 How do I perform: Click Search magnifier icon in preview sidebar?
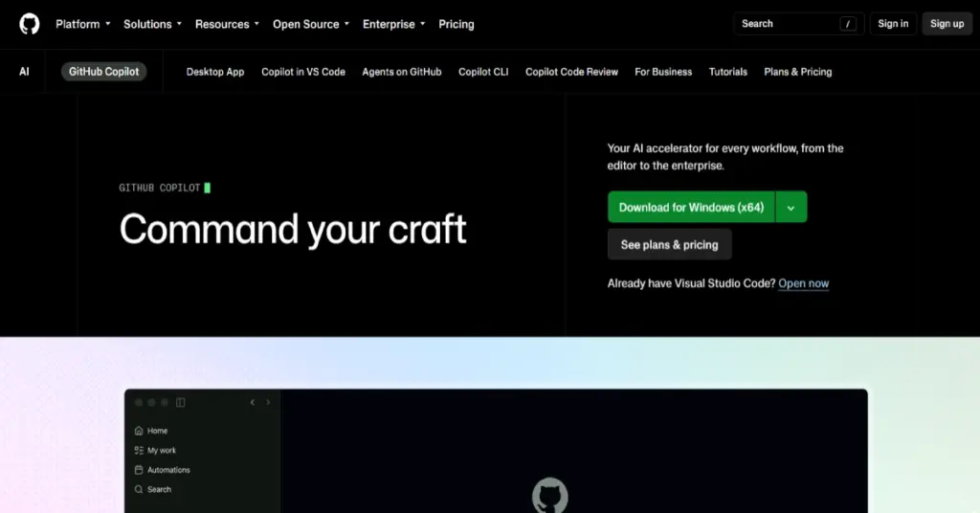tap(139, 489)
